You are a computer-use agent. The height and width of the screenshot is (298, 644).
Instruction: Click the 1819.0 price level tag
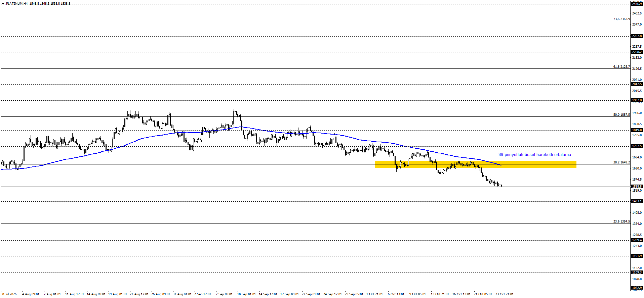[637, 130]
